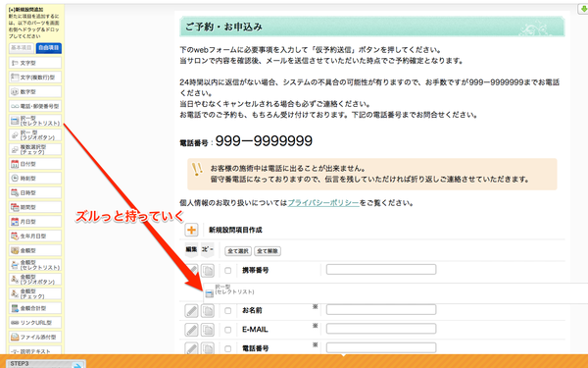588x368 pixels.
Task: Open the プライバシーポリシー link
Action: point(323,203)
